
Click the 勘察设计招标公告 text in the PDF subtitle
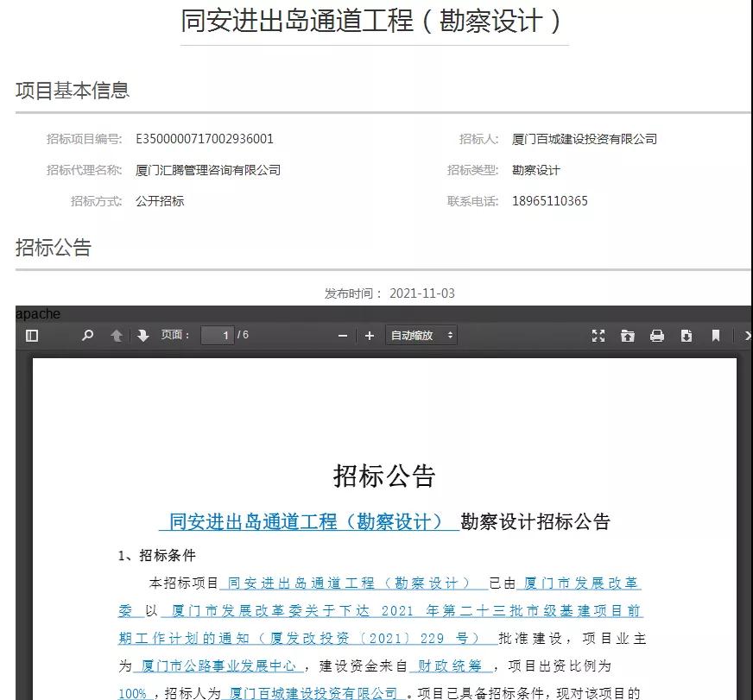click(535, 522)
